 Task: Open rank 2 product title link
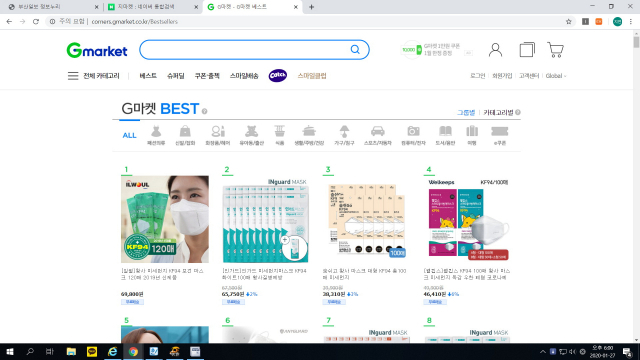pyautogui.click(x=264, y=274)
